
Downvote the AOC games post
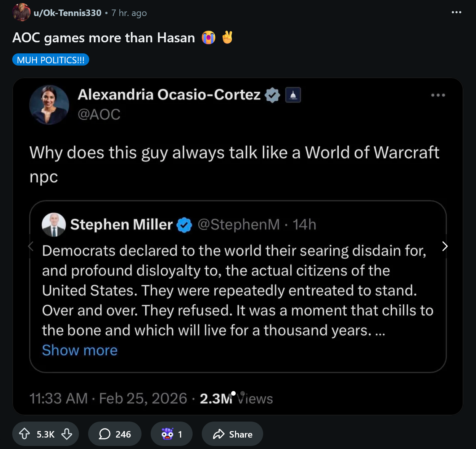click(x=67, y=434)
